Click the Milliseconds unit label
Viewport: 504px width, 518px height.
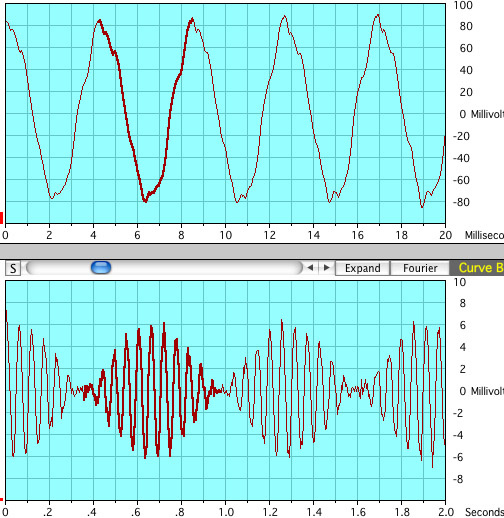point(484,235)
